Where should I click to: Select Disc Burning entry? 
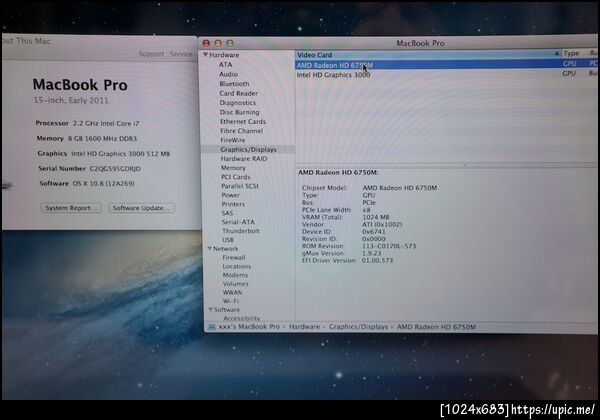coord(240,112)
